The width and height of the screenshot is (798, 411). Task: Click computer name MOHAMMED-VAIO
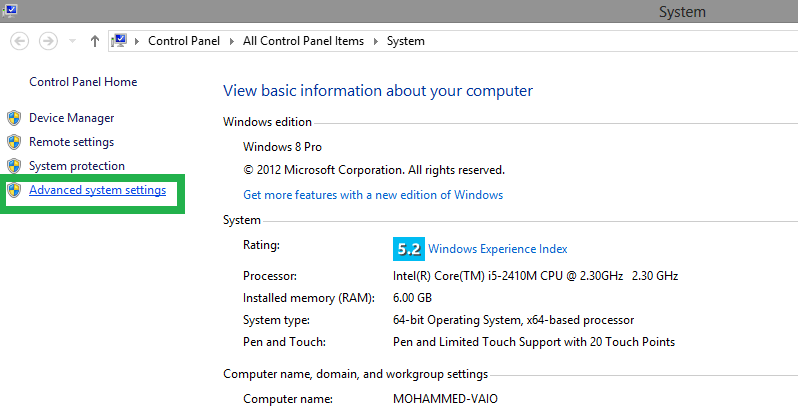point(445,399)
